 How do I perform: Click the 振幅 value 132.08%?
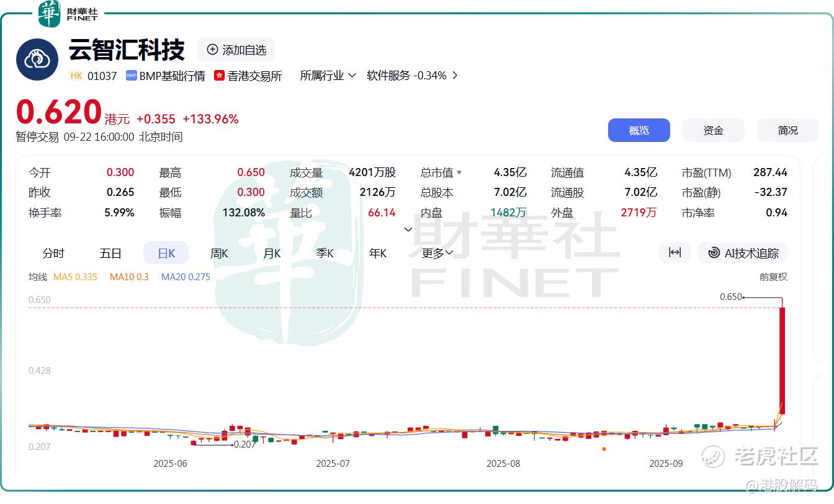[244, 213]
